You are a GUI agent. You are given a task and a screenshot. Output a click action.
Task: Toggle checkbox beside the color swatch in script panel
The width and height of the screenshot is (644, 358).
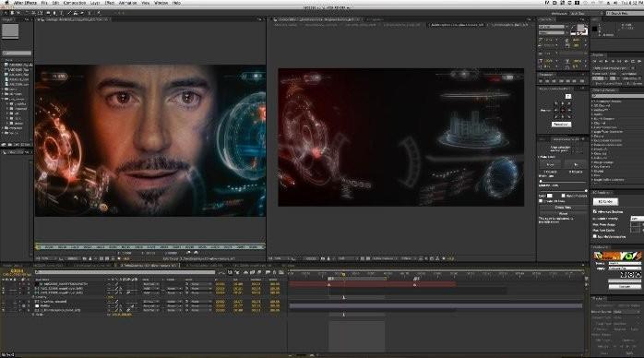pyautogui.click(x=563, y=196)
